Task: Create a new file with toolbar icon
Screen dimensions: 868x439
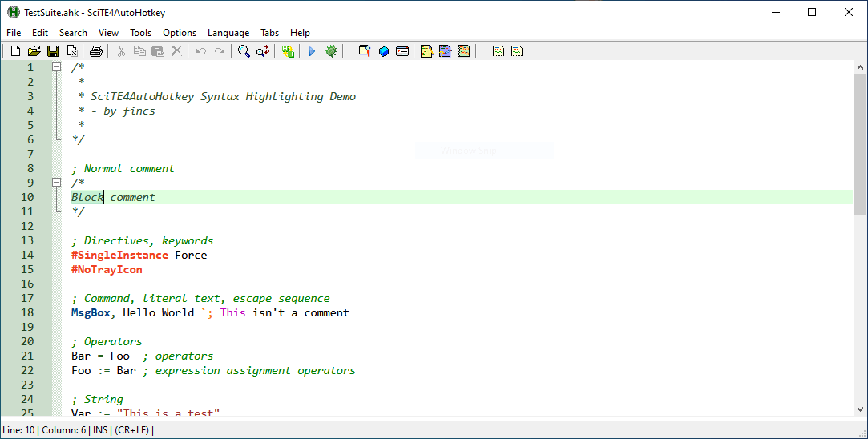Action: pos(15,51)
